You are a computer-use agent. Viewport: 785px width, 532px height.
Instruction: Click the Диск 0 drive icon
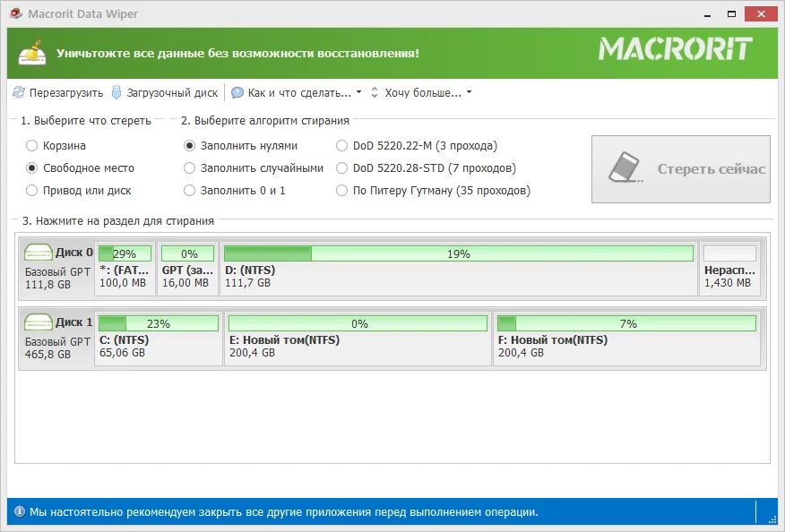click(38, 253)
